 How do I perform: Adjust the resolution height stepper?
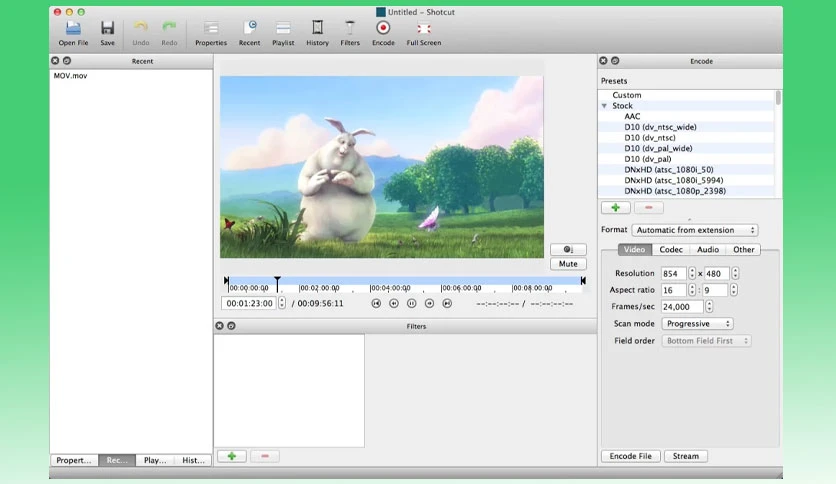[x=735, y=273]
